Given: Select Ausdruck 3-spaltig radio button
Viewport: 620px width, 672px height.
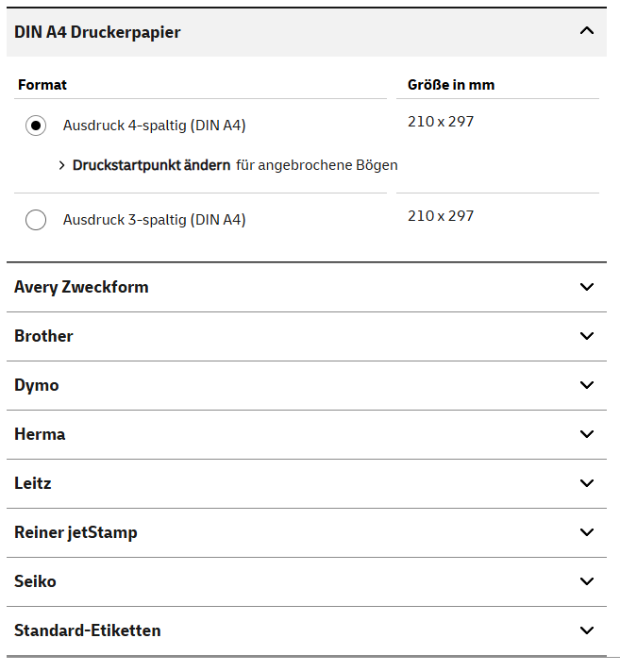Looking at the screenshot, I should point(36,220).
